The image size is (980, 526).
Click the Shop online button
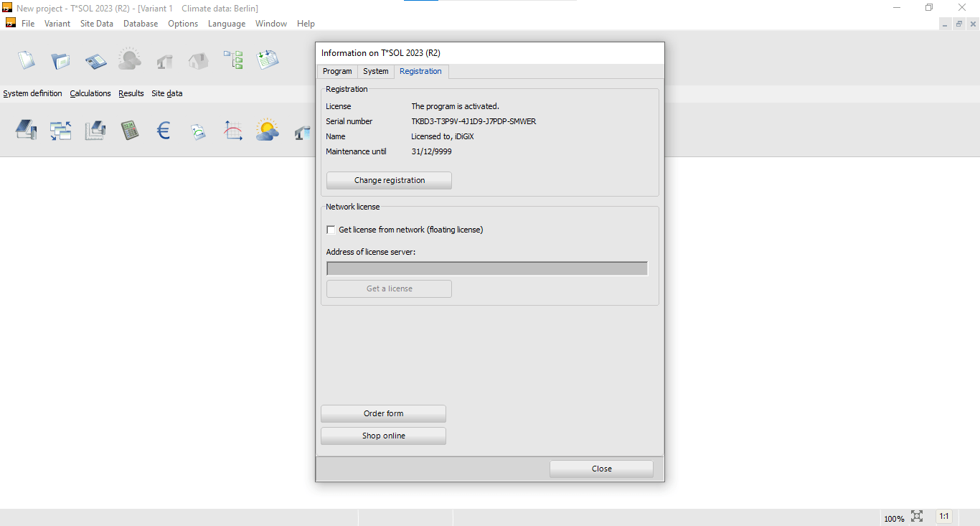384,436
